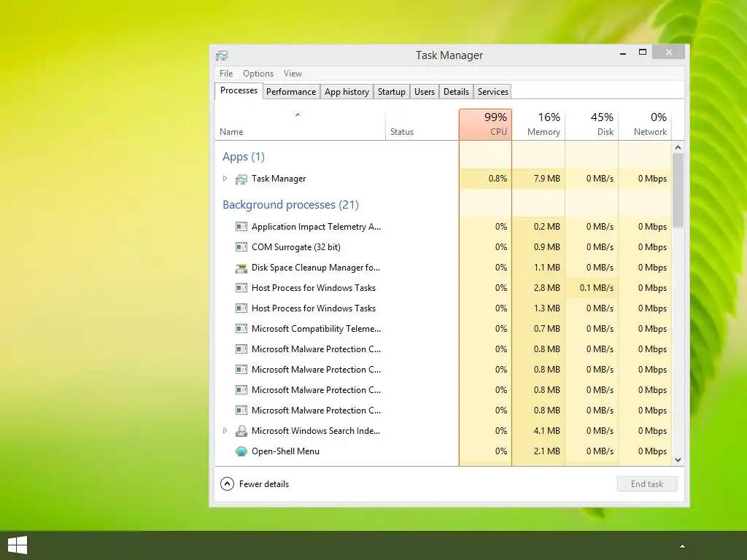Click the Task Manager app row icon

point(241,179)
